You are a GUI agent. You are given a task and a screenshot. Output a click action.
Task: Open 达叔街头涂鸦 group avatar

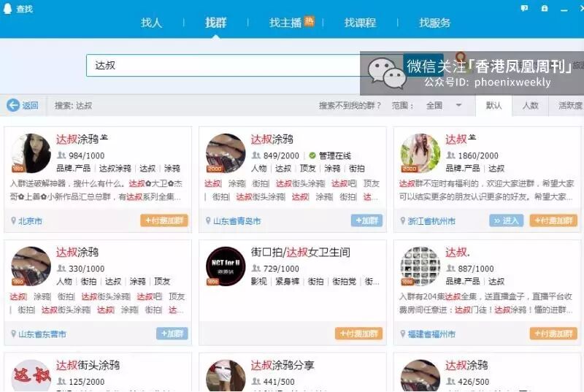point(31,375)
